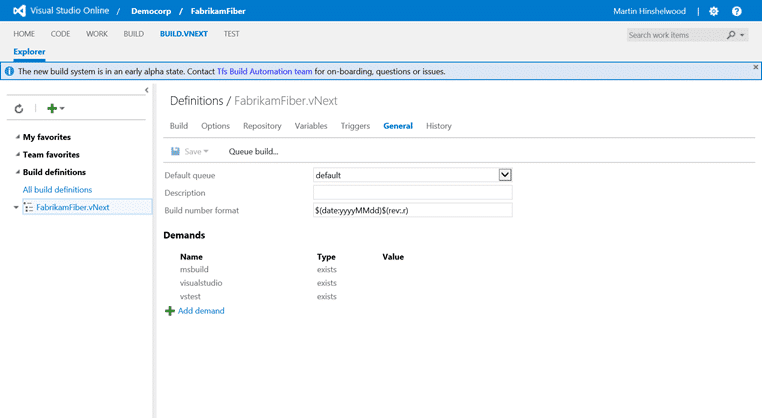Switch to the Build tab
The image size is (762, 418).
(x=179, y=126)
